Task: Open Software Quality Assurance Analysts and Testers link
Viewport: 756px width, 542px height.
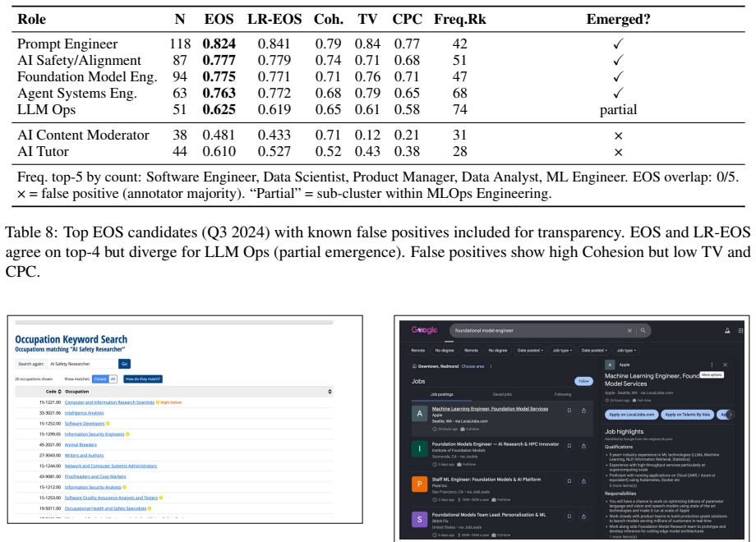Action: (112, 498)
